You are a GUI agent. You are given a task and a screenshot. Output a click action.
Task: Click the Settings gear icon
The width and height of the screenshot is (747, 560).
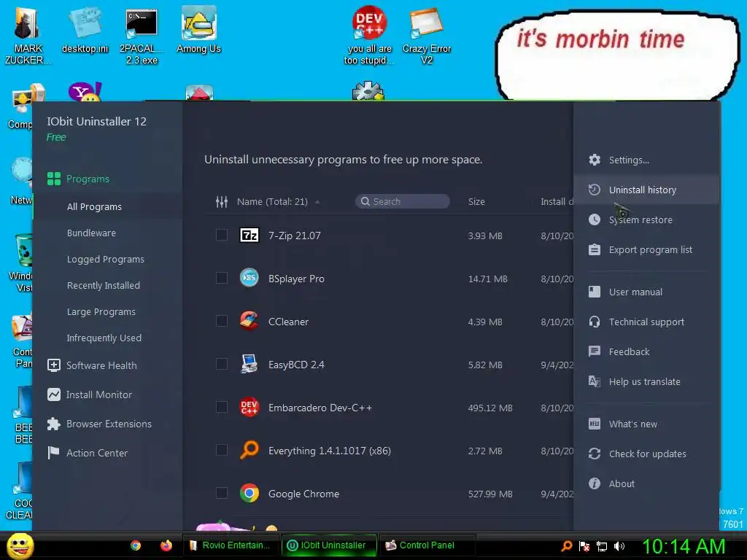pyautogui.click(x=595, y=160)
